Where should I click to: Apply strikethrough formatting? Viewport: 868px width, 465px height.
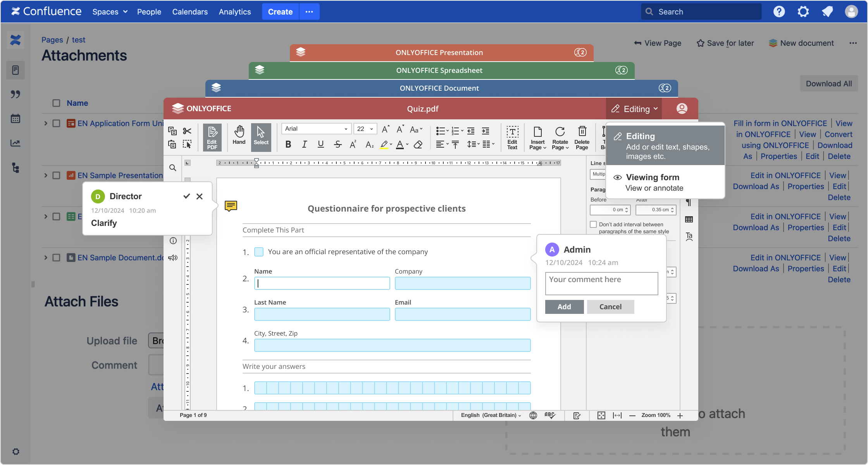338,145
